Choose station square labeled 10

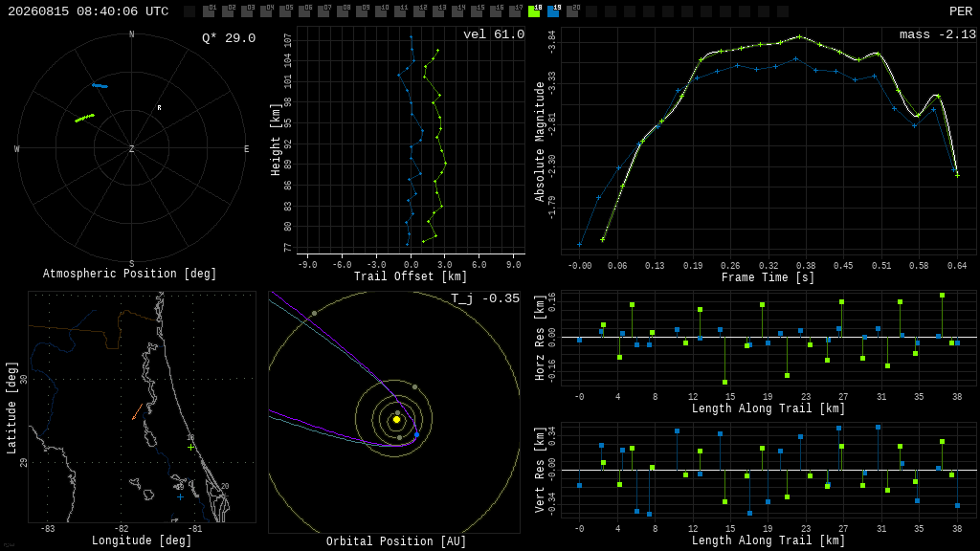(x=381, y=11)
